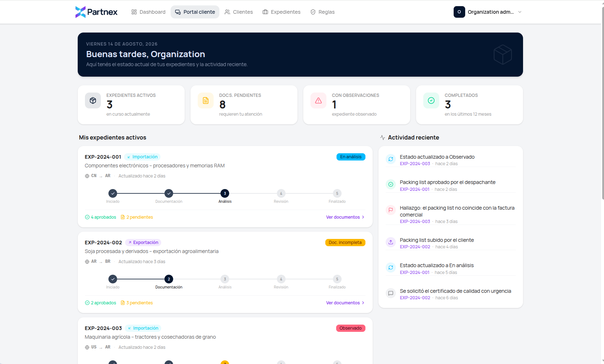Image resolution: width=604 pixels, height=364 pixels.
Task: Click the Doc. incompleta status badge
Action: pyautogui.click(x=345, y=243)
